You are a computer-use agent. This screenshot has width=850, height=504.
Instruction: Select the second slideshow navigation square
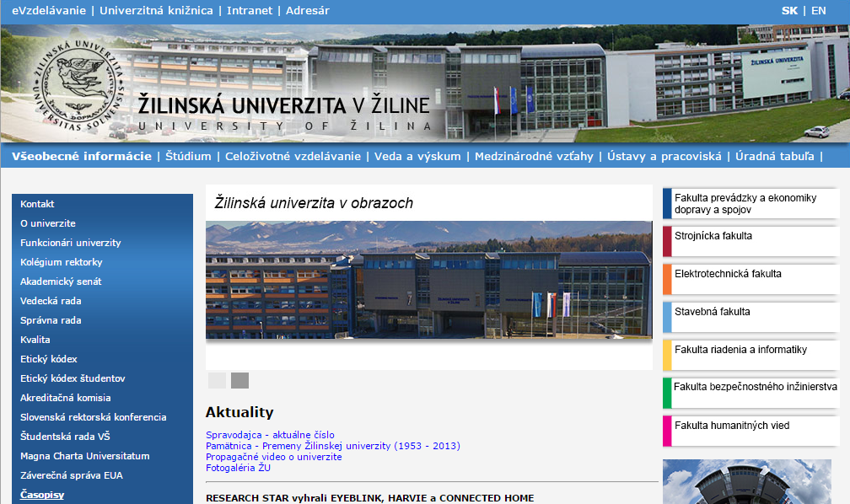point(239,380)
